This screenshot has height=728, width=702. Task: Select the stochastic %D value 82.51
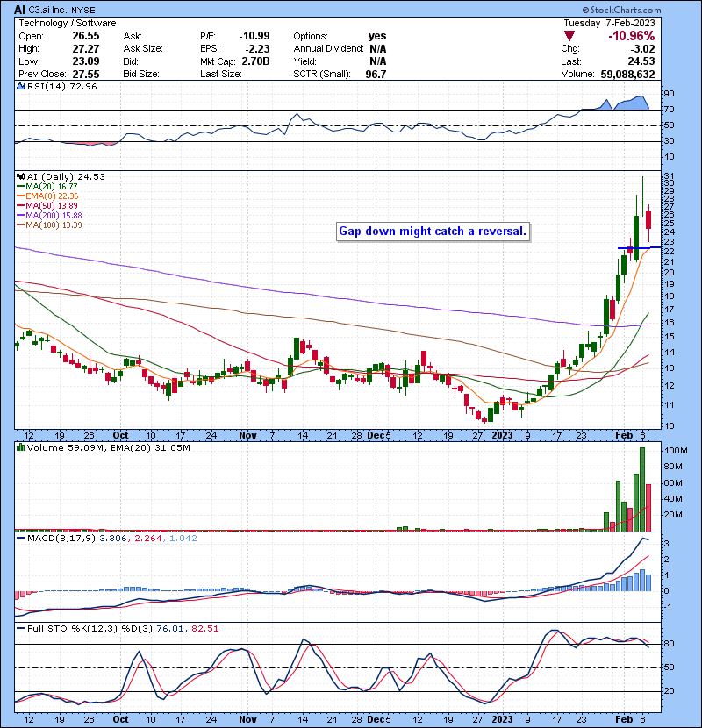pyautogui.click(x=204, y=628)
